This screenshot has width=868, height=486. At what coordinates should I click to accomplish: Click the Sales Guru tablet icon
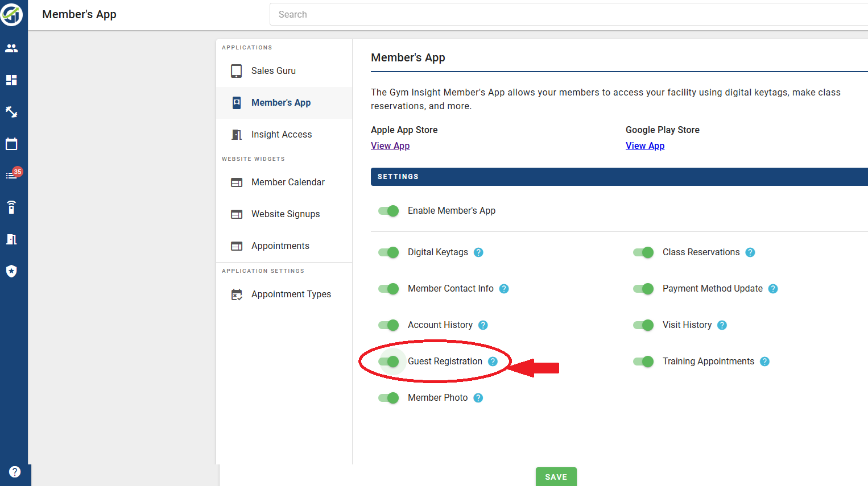[x=236, y=71]
